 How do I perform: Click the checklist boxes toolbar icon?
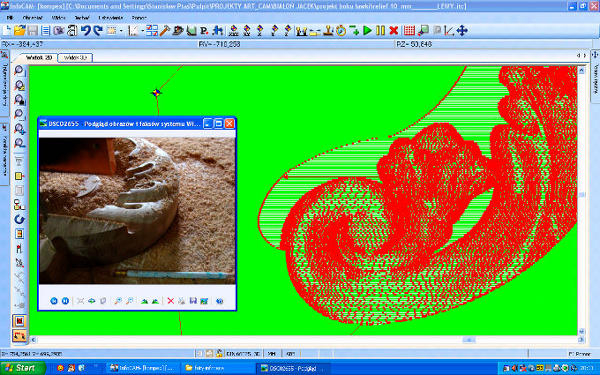152,31
